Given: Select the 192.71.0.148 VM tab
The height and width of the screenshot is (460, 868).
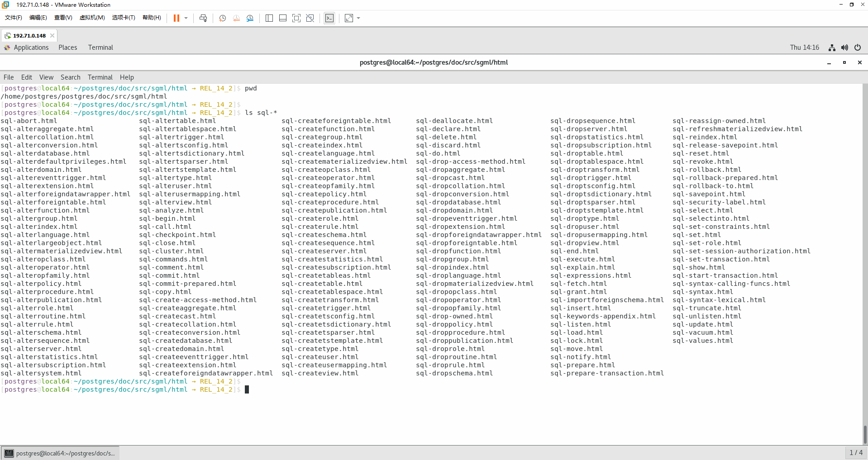Looking at the screenshot, I should tap(29, 36).
